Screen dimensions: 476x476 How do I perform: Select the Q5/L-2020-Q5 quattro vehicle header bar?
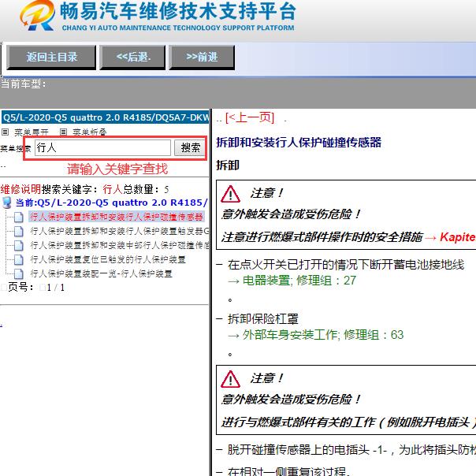[105, 117]
